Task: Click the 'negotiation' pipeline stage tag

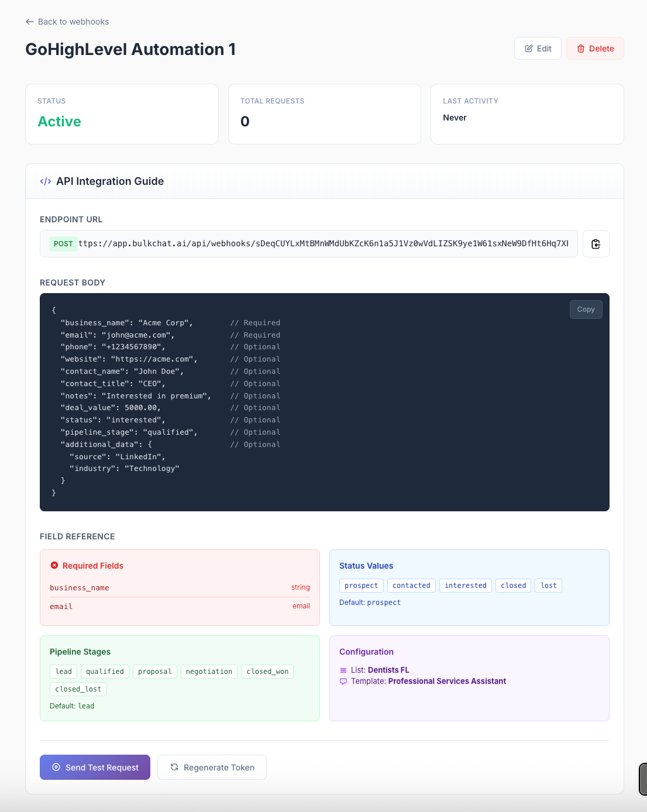Action: (x=209, y=672)
